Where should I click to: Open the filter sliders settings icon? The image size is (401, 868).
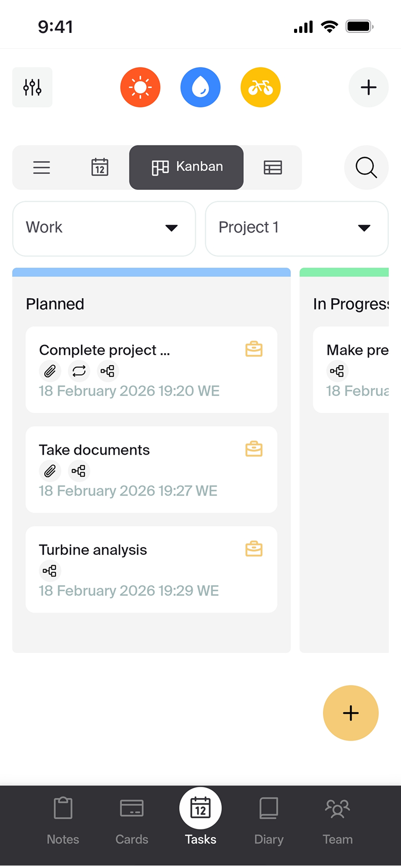click(32, 87)
